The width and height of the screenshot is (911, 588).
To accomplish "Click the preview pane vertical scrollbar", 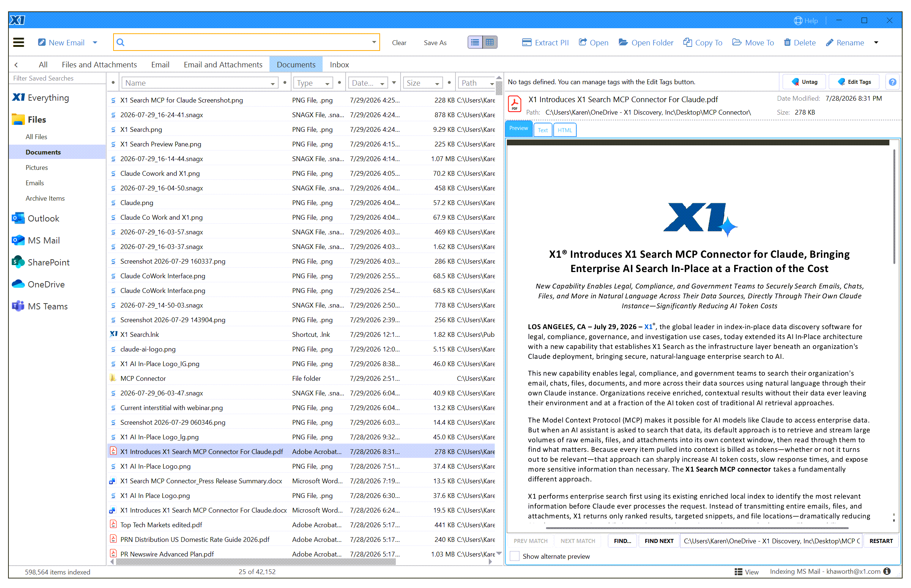I will tap(894, 206).
